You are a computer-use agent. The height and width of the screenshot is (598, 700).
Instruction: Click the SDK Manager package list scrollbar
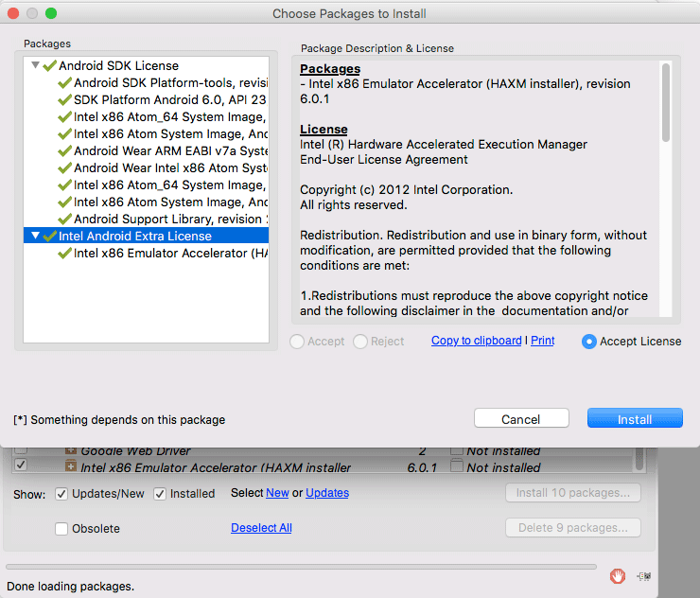tap(639, 459)
